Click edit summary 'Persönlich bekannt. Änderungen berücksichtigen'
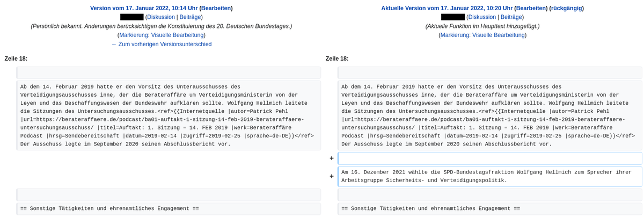This screenshot has width=644, height=217. tap(161, 26)
